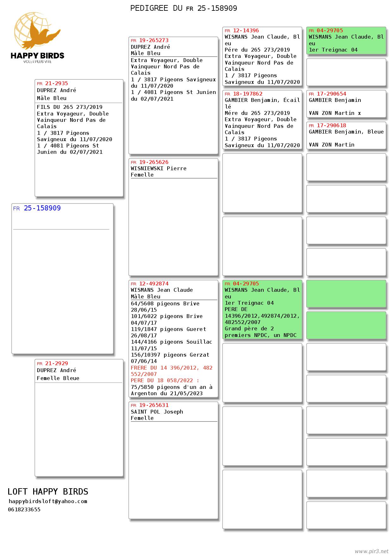Click 'Femelle' under WISNIEWSKI Pierre

tap(142, 175)
